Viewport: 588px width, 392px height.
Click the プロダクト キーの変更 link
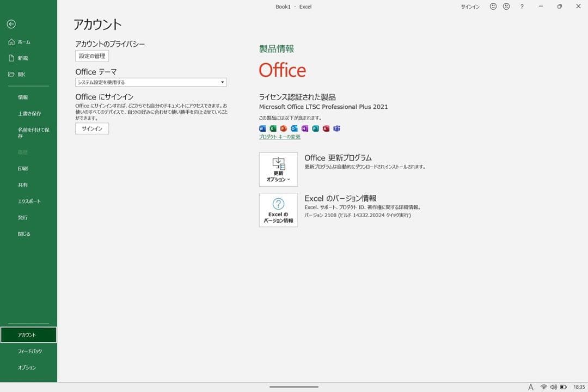point(279,137)
